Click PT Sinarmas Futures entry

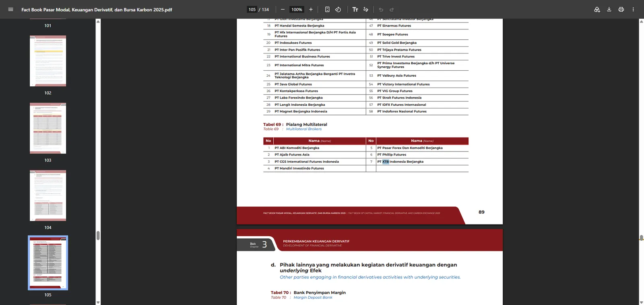tap(394, 26)
